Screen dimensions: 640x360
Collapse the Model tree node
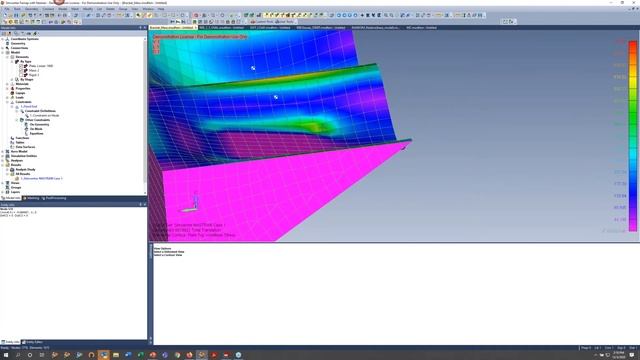2,52
